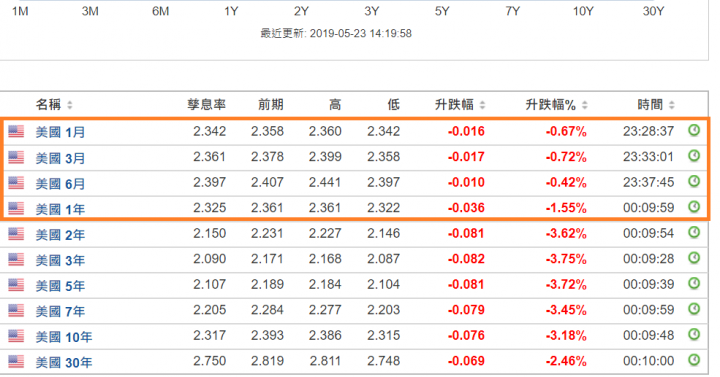Screen dimensions: 720x377
Task: Click the US flag in 美國 30年 row
Action: point(16,361)
